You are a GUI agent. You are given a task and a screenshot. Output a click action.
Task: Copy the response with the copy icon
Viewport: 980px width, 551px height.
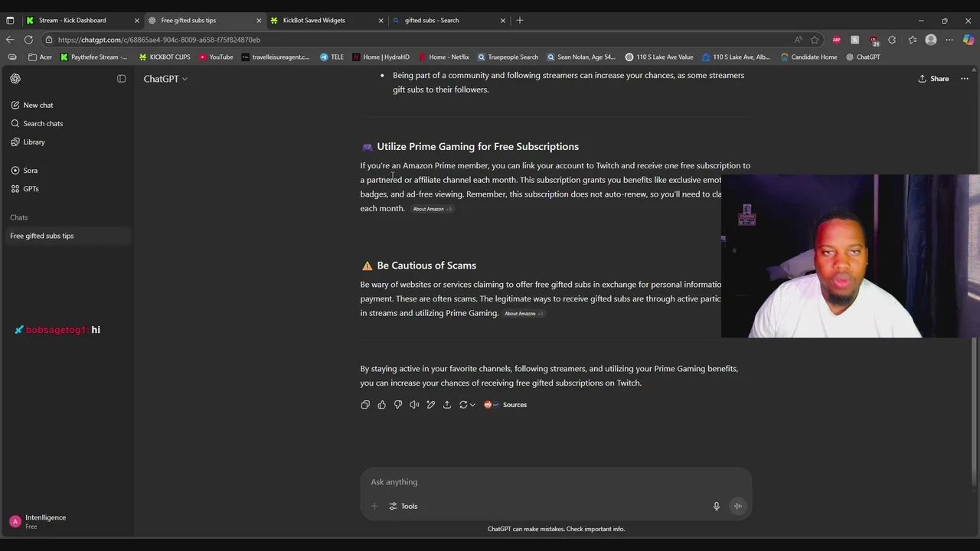pyautogui.click(x=365, y=405)
